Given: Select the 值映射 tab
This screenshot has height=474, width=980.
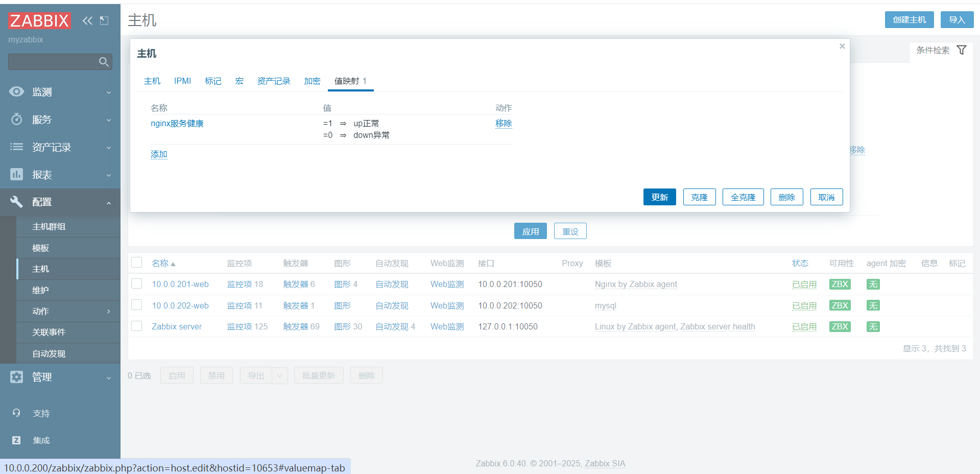Looking at the screenshot, I should click(x=350, y=81).
